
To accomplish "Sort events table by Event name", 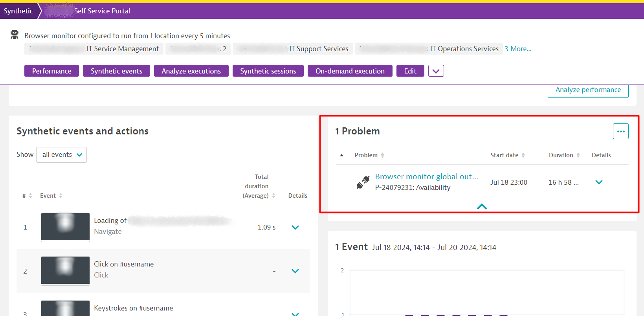I will point(51,196).
